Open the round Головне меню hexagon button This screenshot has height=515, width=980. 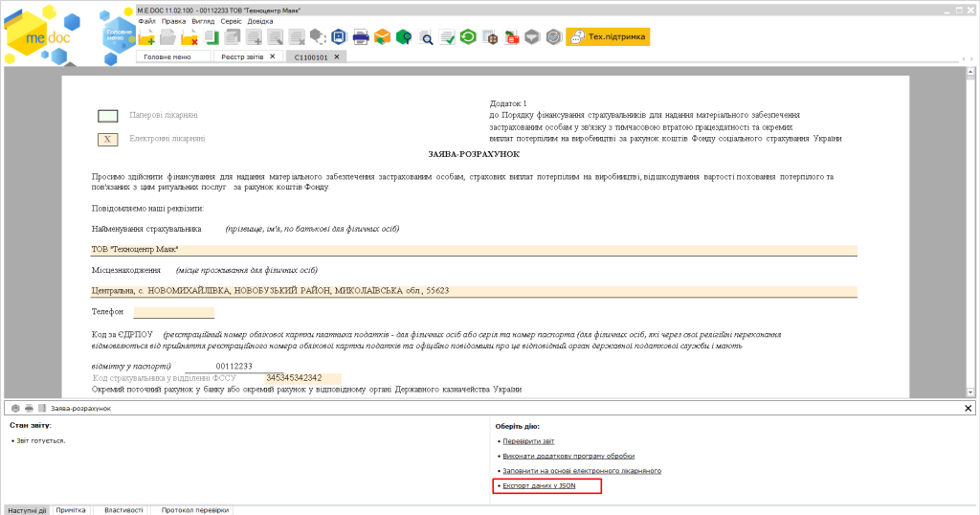119,34
